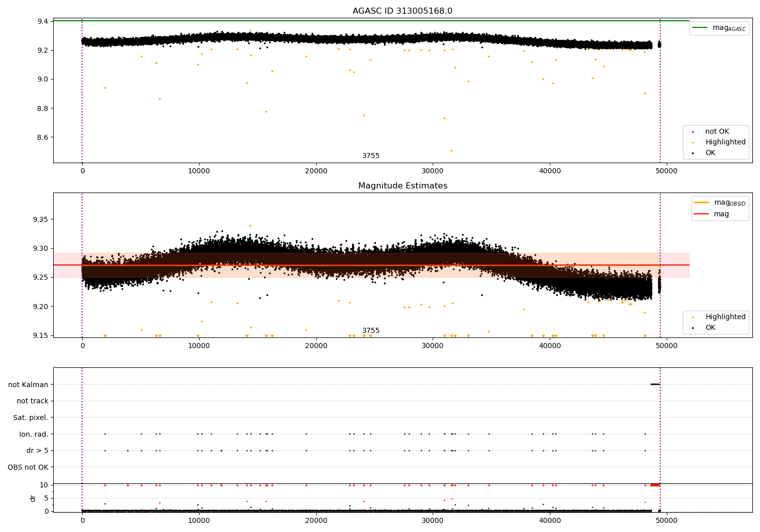Click red 'mag' legend entry in middle plot

click(x=711, y=214)
